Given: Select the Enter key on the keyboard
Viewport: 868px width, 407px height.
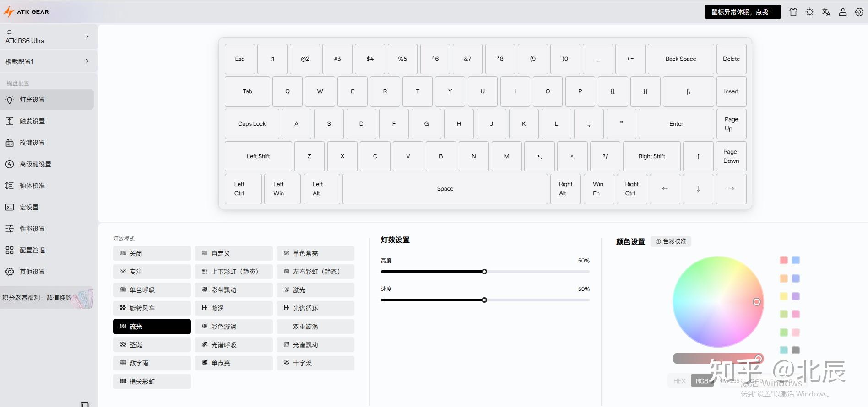Looking at the screenshot, I should pos(676,124).
